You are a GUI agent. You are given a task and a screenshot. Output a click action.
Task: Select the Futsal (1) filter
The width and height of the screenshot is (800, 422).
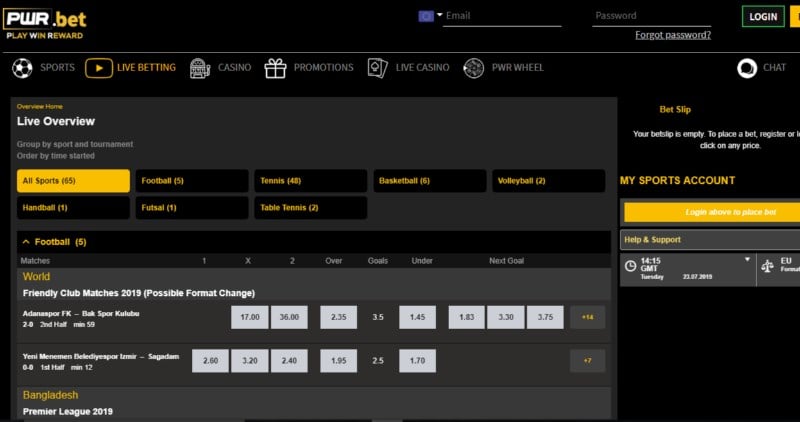tap(192, 208)
